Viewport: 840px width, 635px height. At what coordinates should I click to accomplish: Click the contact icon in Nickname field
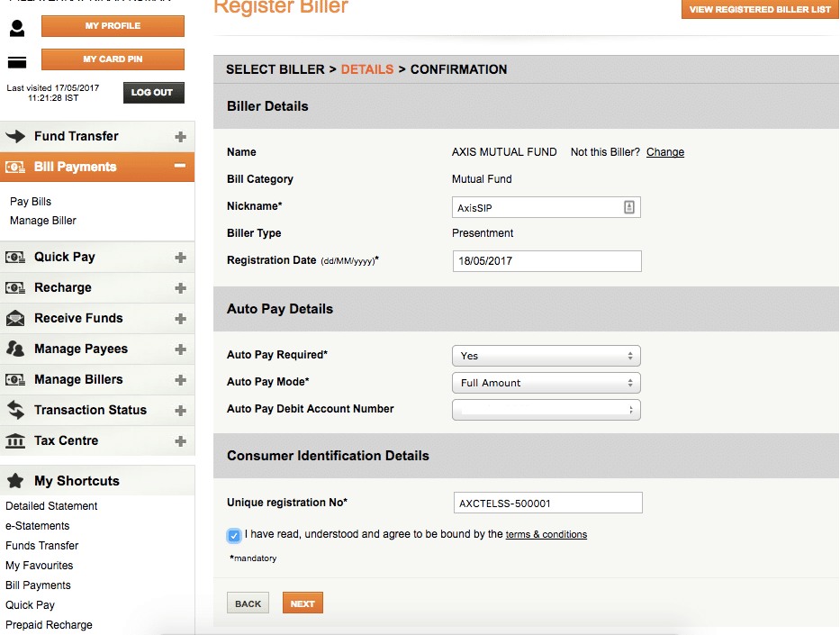tap(629, 207)
